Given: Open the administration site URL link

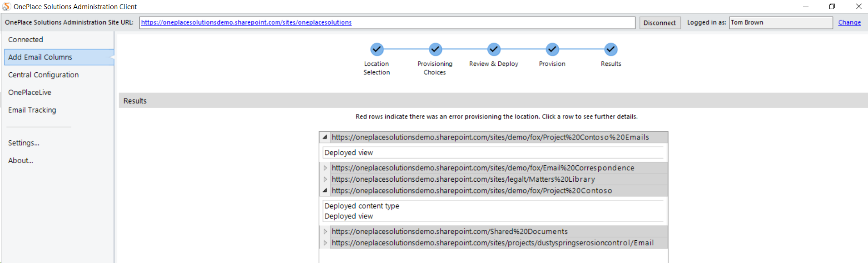Looking at the screenshot, I should (246, 22).
